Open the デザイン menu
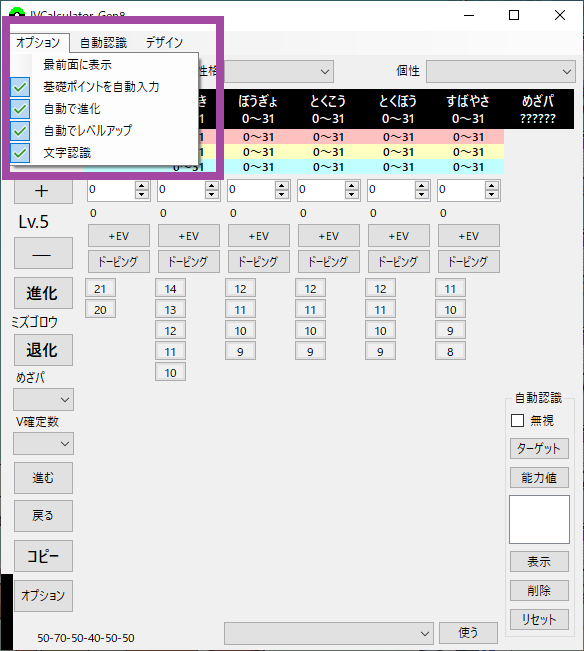Screen dimensions: 584x651 (x=164, y=42)
